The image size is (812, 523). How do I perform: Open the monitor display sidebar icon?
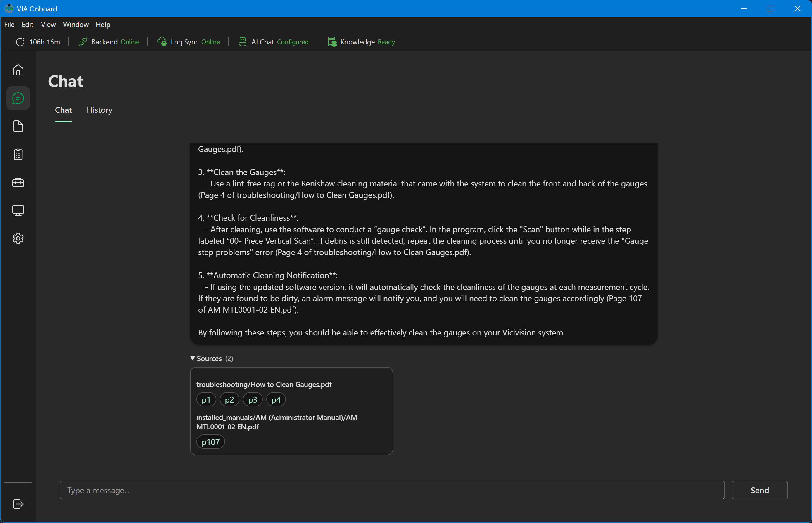18,211
